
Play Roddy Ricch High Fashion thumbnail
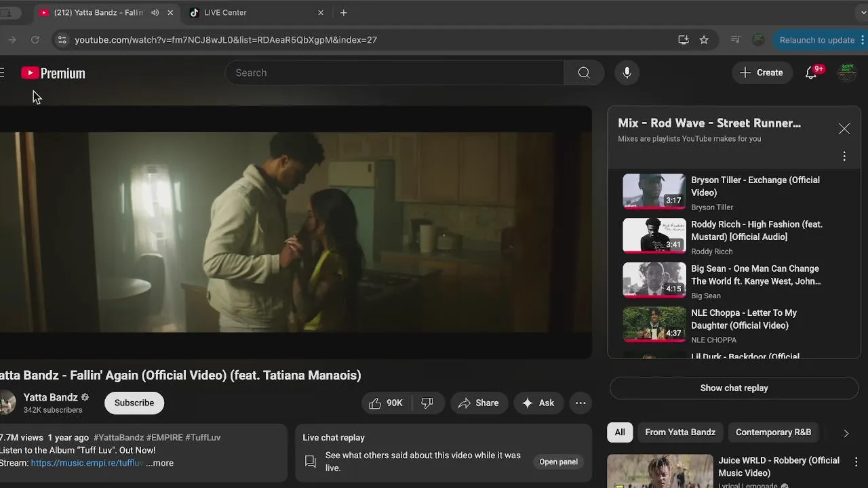pyautogui.click(x=654, y=235)
